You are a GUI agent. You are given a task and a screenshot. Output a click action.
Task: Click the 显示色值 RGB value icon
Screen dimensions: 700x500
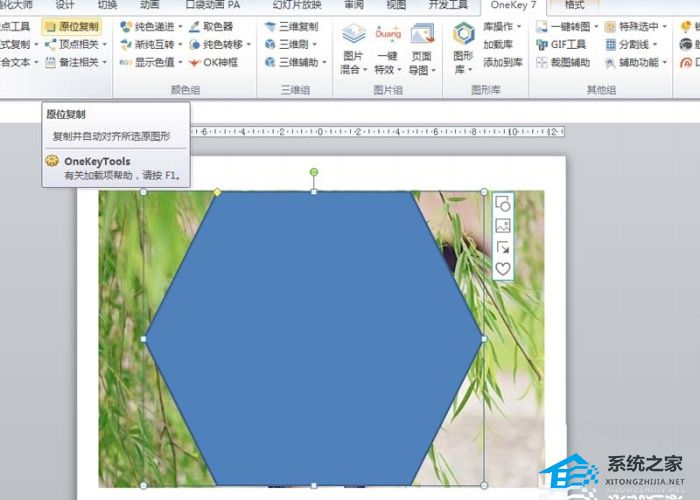tap(126, 62)
